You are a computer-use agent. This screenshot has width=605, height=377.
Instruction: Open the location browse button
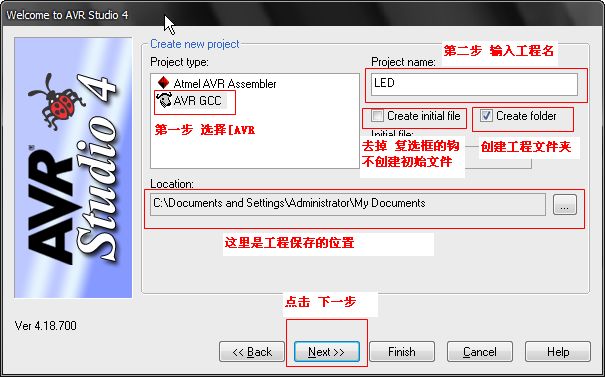click(565, 204)
